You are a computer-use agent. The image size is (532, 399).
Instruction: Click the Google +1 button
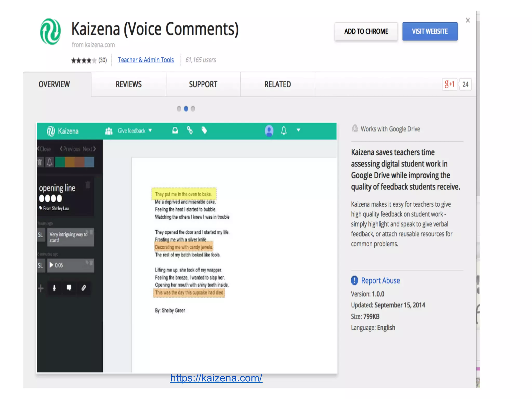(x=449, y=84)
